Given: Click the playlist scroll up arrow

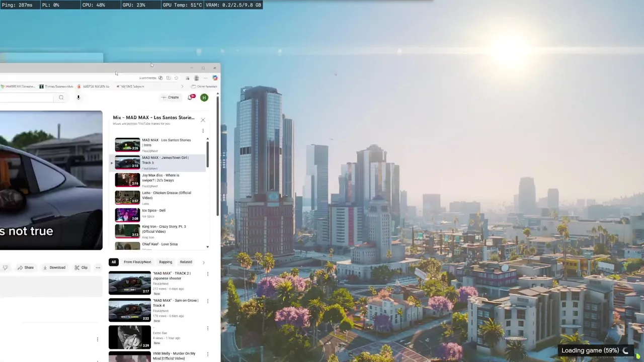Looking at the screenshot, I should 207,139.
